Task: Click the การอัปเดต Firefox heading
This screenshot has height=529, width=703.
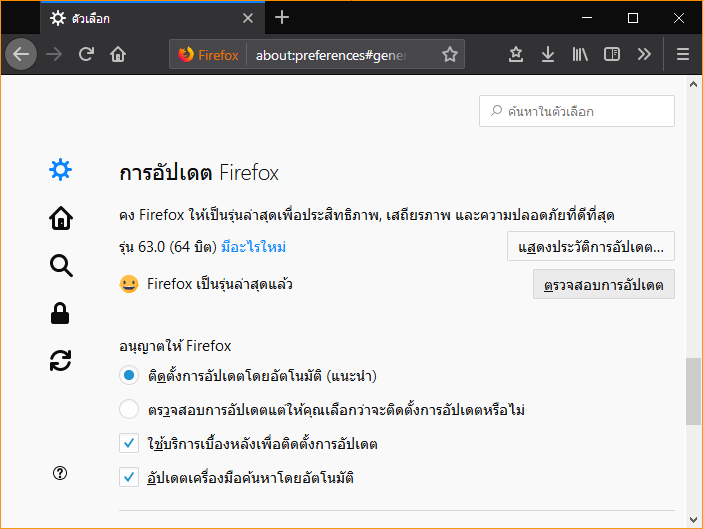Action: click(199, 173)
